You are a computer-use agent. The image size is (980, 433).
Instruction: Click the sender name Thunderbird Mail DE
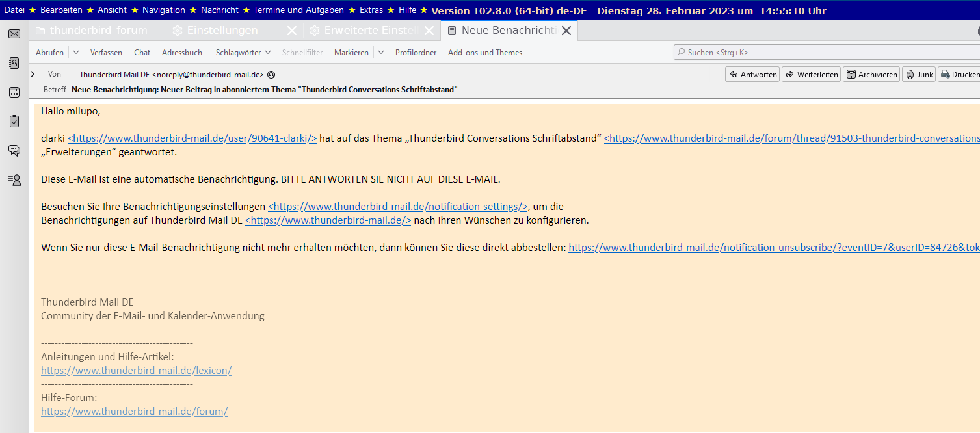click(172, 75)
